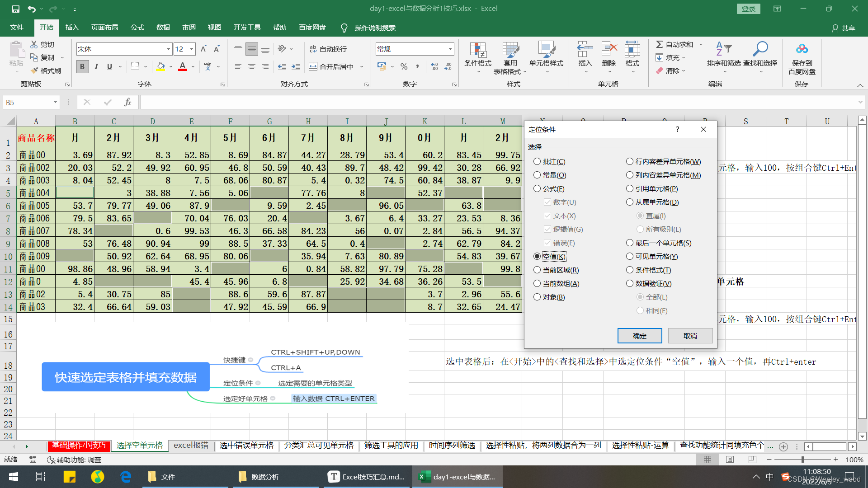
Task: Click the Format Painter (格式刷) icon
Action: pos(34,71)
